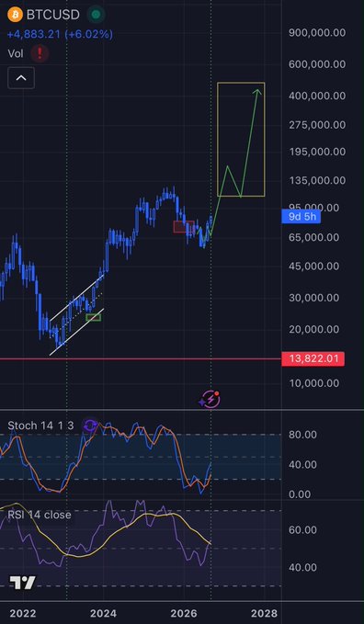The image size is (364, 624).
Task: Click the RSI 60.00 axis value
Action: [x=302, y=530]
